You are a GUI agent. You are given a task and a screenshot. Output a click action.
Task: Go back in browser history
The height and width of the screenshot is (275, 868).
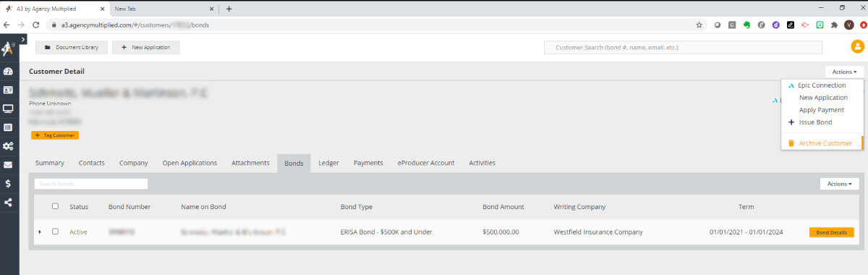coord(7,24)
